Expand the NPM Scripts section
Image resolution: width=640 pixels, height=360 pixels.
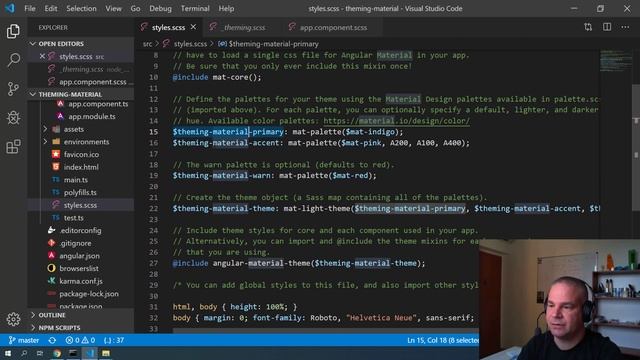81,328
